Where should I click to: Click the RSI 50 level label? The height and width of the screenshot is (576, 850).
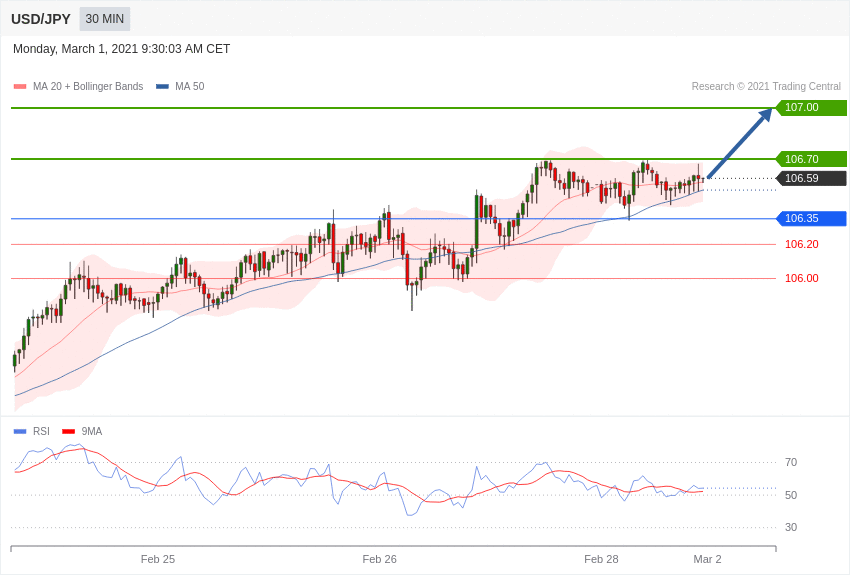[791, 495]
